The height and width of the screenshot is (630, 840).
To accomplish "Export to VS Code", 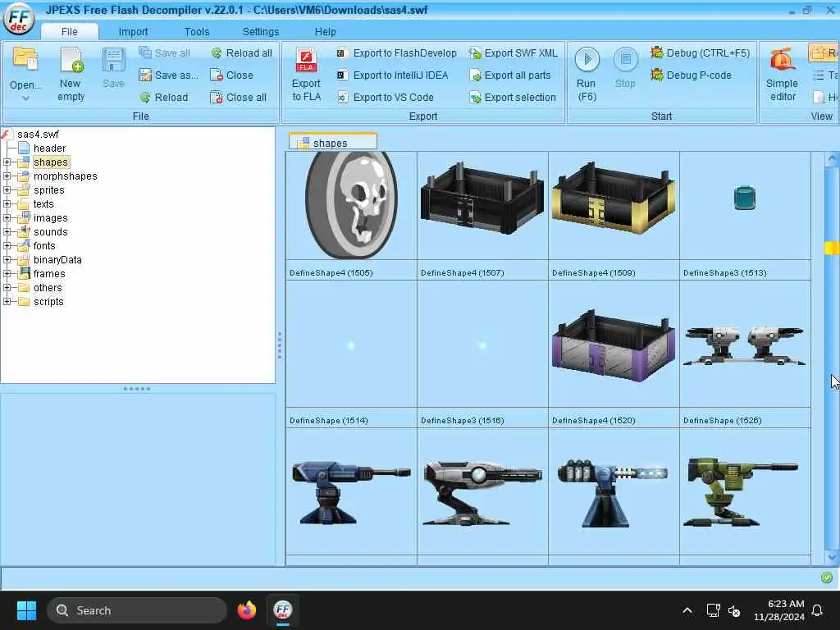I will click(x=386, y=98).
